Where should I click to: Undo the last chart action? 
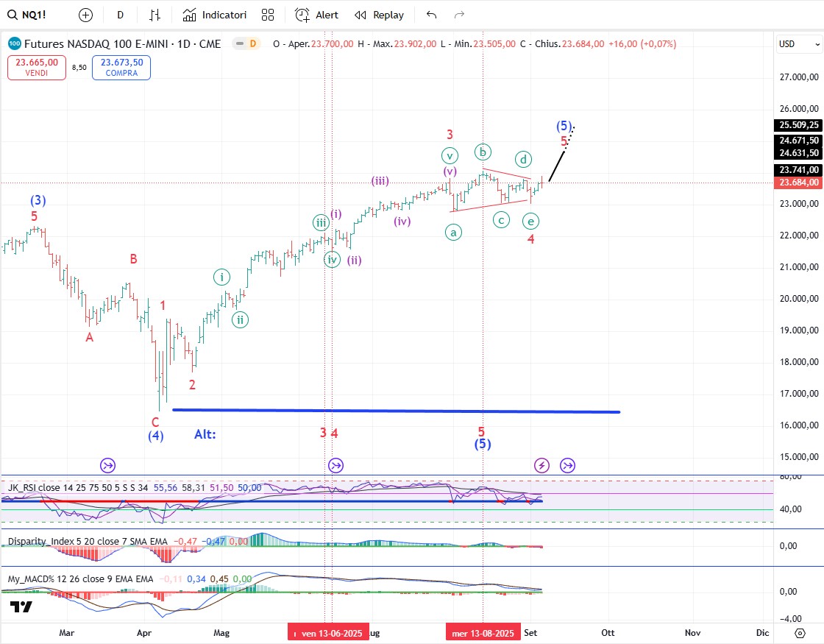(431, 15)
